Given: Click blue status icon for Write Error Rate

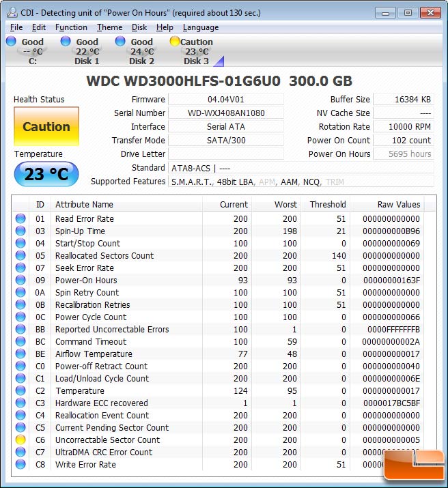Looking at the screenshot, I should [x=20, y=465].
